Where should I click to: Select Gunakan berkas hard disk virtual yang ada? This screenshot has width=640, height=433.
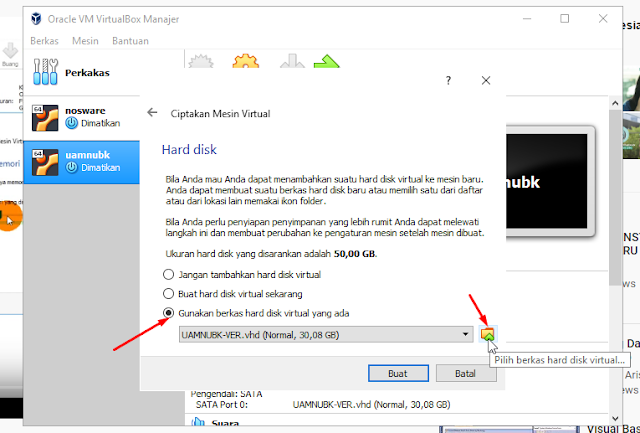(x=256, y=313)
